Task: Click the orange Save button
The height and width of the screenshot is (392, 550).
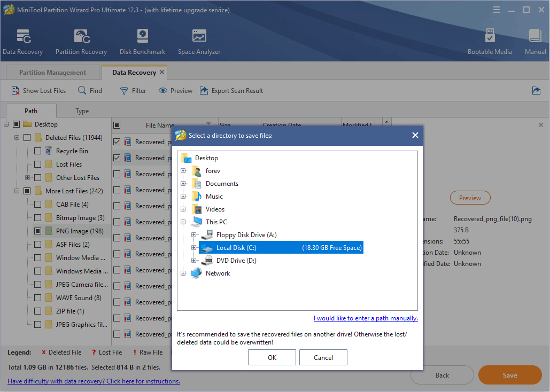Action: pyautogui.click(x=510, y=375)
